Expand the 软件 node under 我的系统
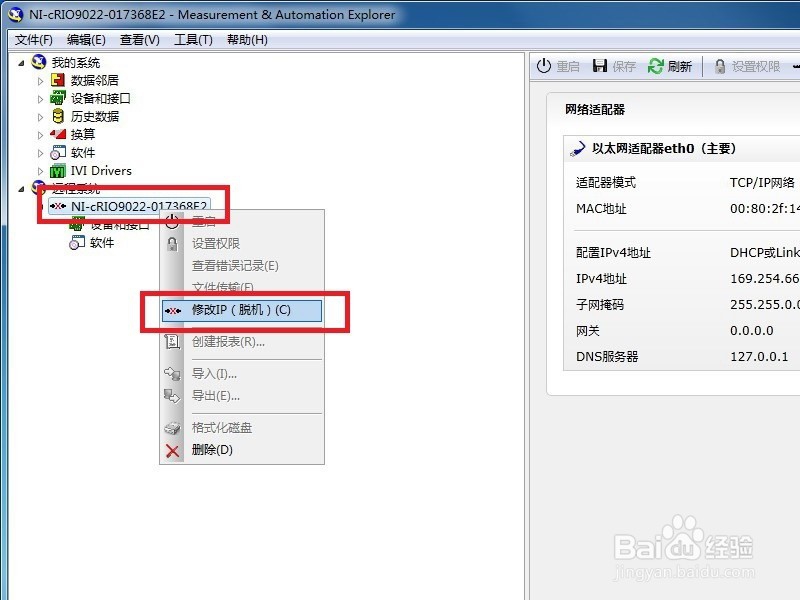Image resolution: width=800 pixels, height=600 pixels. [40, 153]
